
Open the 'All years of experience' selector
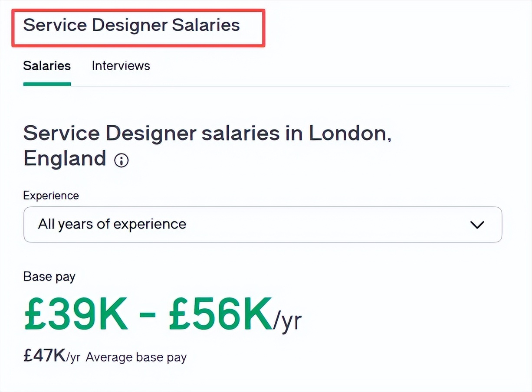[x=112, y=224]
